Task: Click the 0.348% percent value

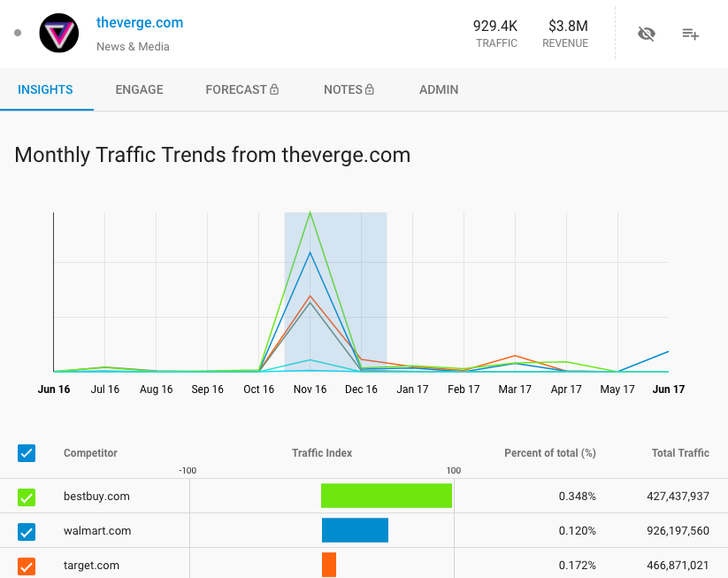Action: coord(577,497)
